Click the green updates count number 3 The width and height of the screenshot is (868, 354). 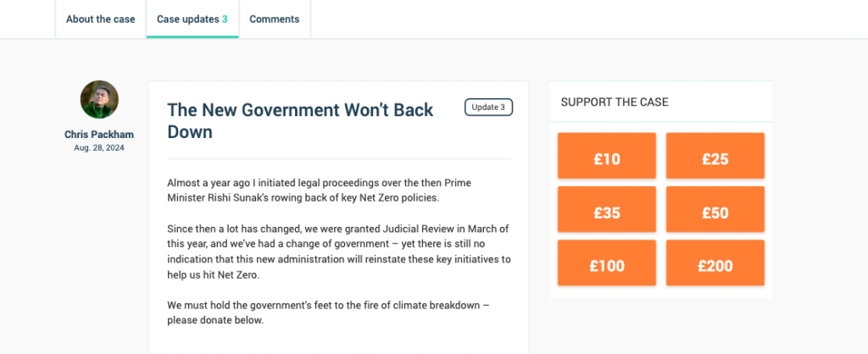225,19
